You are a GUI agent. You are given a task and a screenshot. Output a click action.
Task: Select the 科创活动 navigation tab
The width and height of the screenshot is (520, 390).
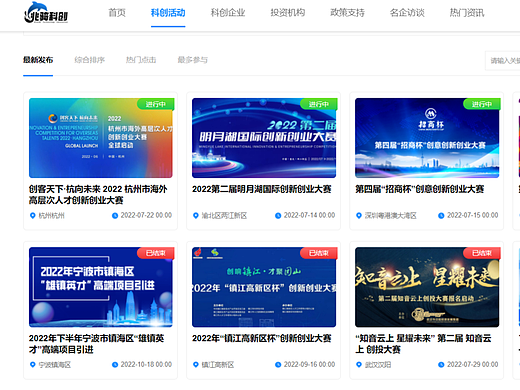(168, 13)
